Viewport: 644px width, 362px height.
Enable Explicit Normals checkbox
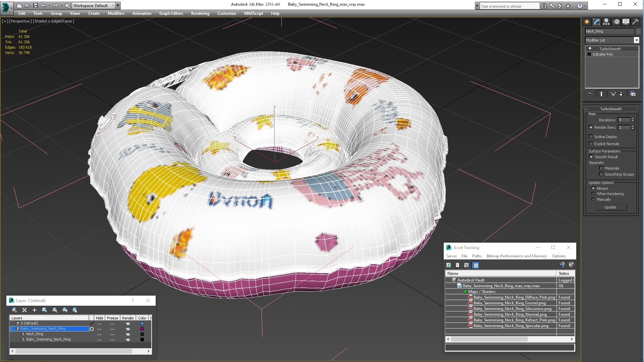point(591,144)
